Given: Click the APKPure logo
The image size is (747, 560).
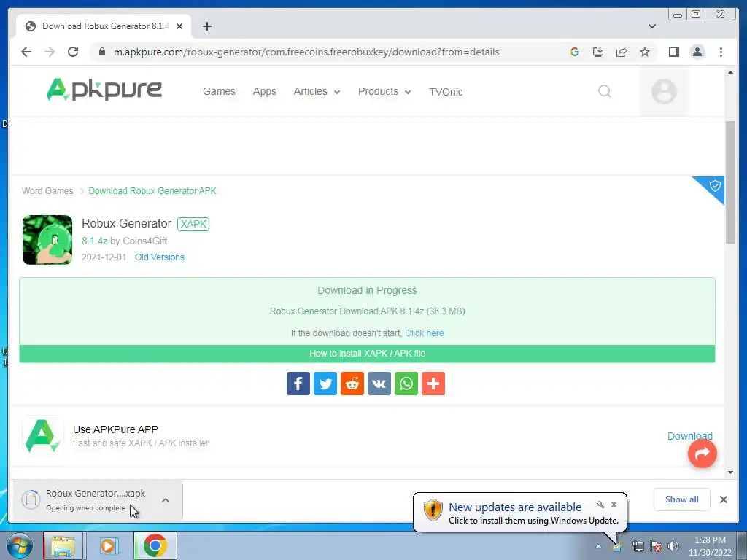Looking at the screenshot, I should (x=104, y=90).
